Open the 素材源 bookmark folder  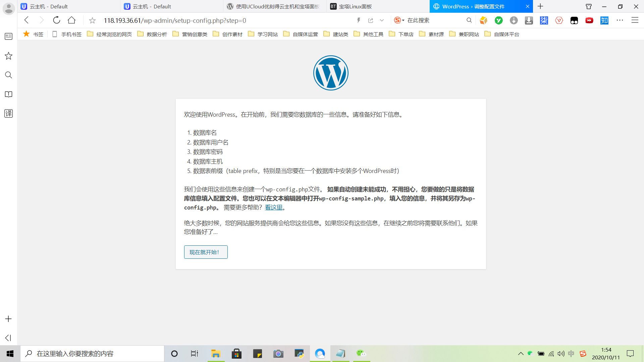click(431, 34)
